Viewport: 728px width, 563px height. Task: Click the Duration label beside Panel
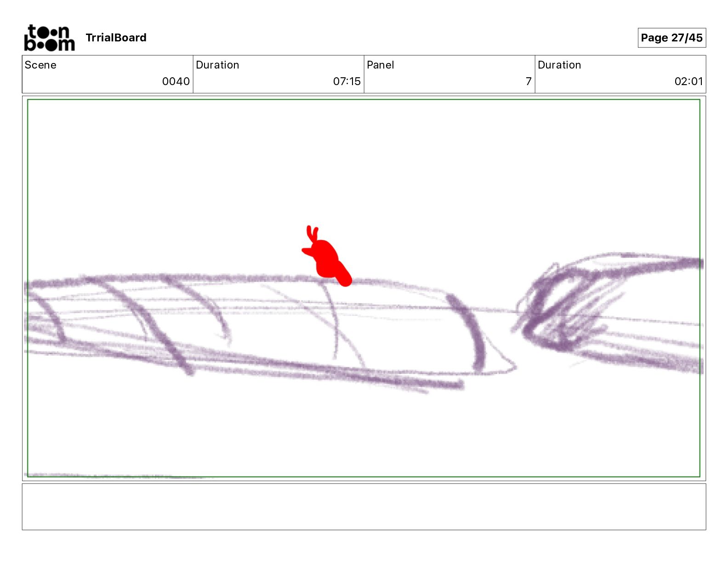[559, 65]
